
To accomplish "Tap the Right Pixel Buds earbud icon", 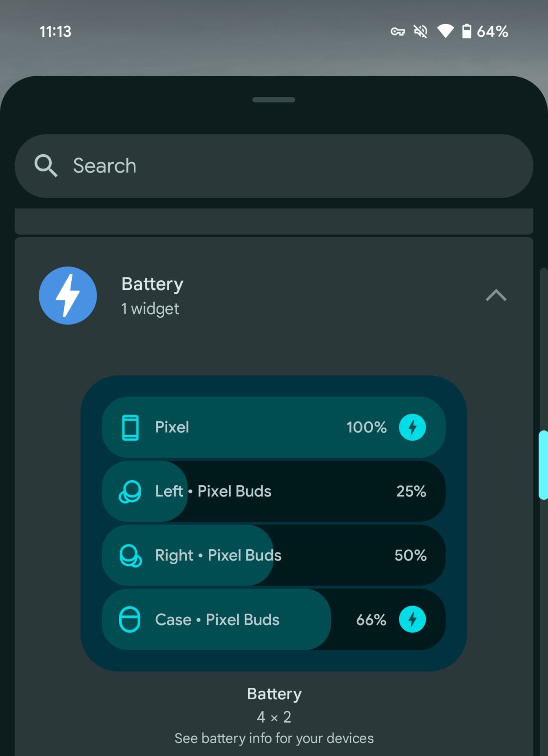I will pyautogui.click(x=130, y=555).
